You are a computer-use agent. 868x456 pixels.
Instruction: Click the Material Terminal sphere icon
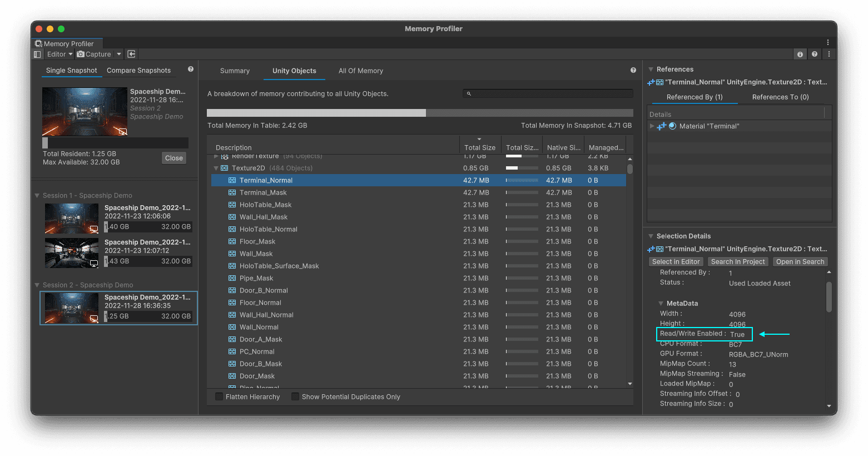[672, 126]
